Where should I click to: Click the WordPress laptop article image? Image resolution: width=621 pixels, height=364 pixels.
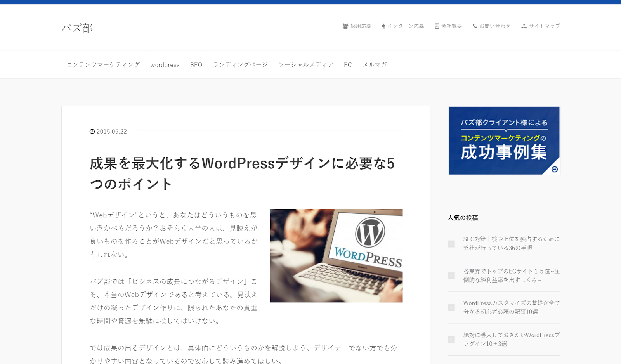pos(336,256)
